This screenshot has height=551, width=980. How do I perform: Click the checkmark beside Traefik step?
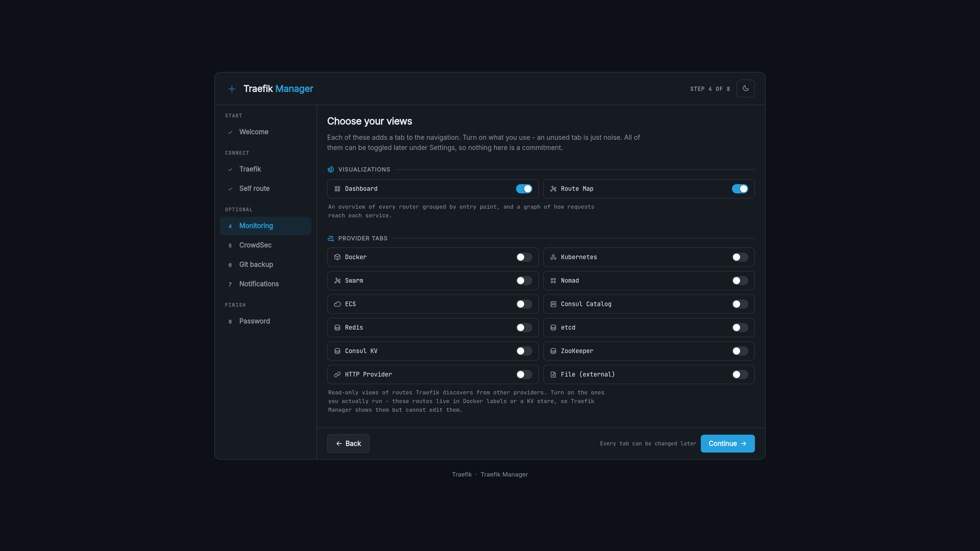(230, 169)
